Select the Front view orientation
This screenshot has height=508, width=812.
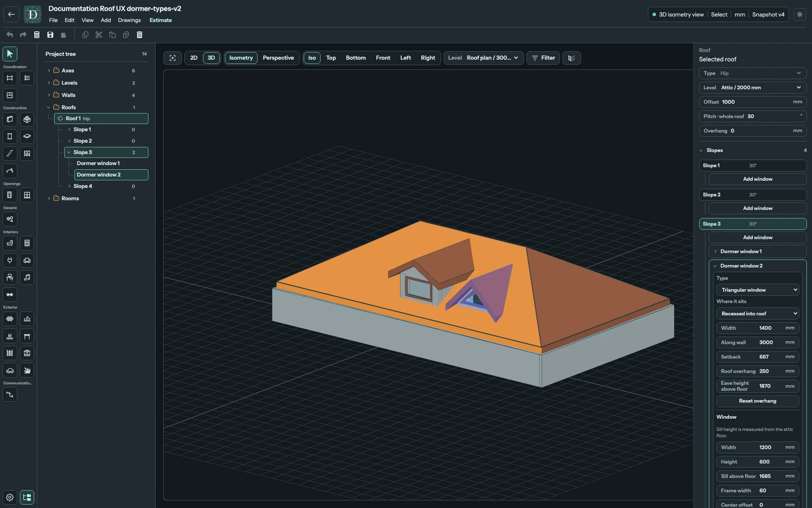pos(383,58)
